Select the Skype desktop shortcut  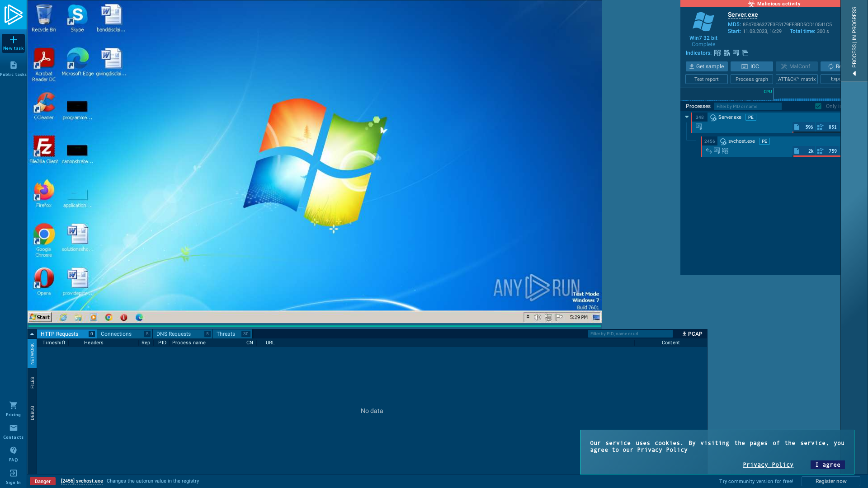coord(77,18)
